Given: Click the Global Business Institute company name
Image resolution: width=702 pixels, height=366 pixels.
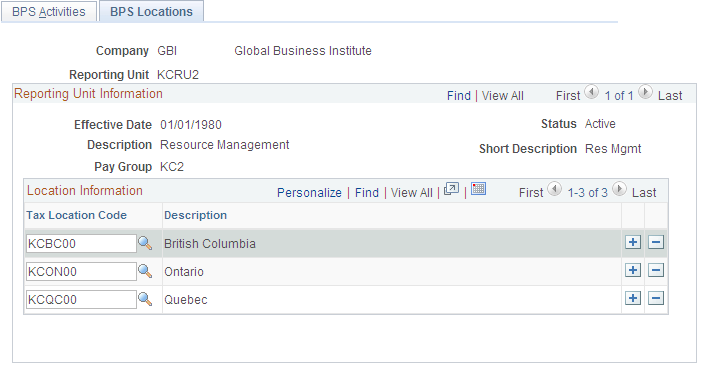Looking at the screenshot, I should (x=303, y=51).
